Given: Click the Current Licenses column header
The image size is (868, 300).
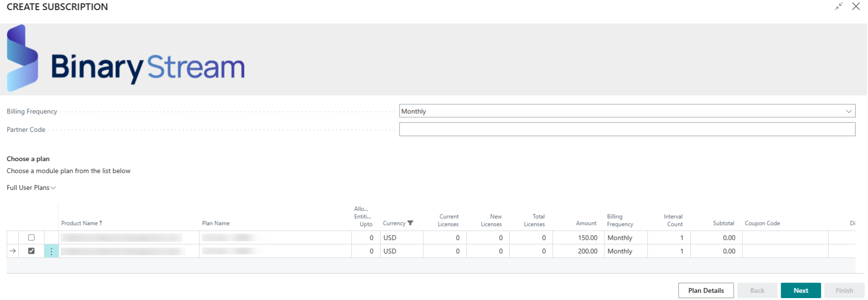Looking at the screenshot, I should (x=448, y=220).
